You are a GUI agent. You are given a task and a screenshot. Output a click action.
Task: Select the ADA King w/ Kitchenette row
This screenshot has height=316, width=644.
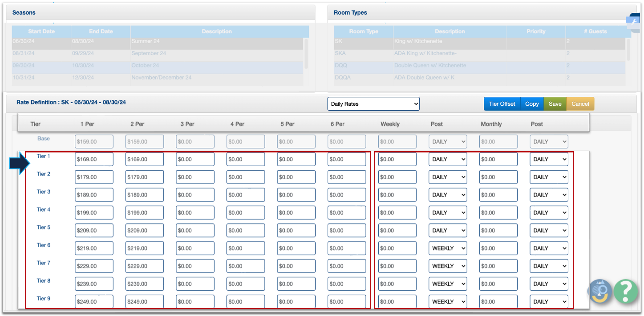(x=450, y=53)
